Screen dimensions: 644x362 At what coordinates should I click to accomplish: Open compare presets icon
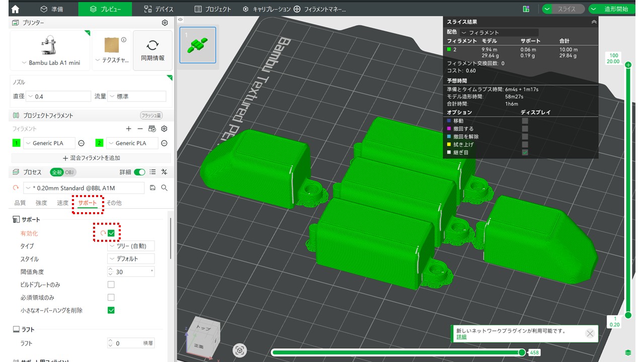coord(164,172)
